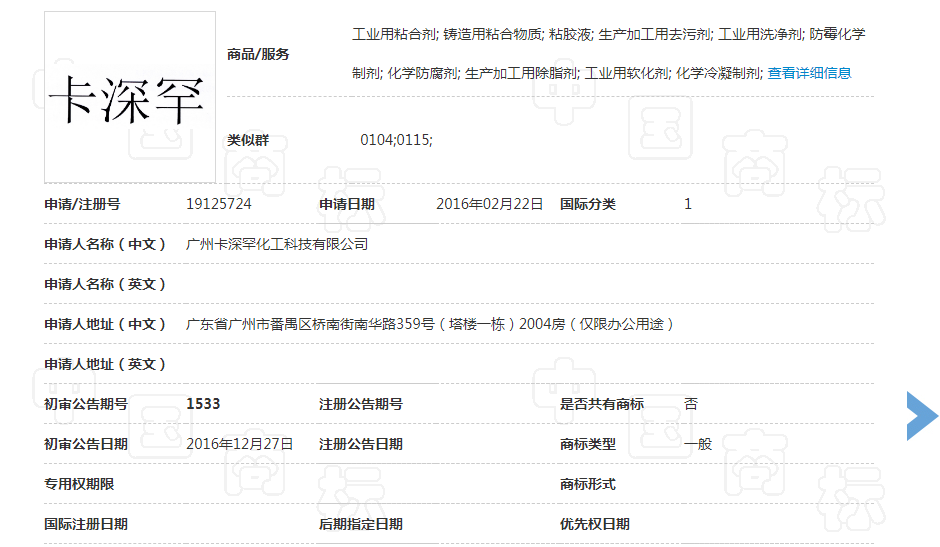Click the 申请人名称（英文） label
940x547 pixels.
point(105,284)
